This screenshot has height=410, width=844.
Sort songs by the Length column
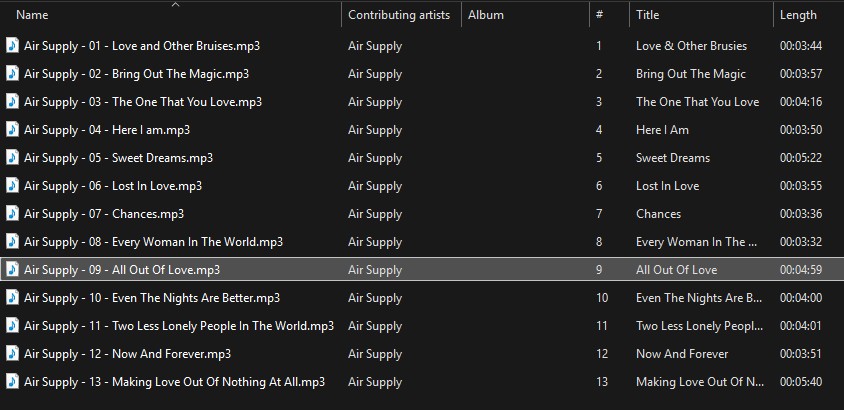tap(798, 15)
